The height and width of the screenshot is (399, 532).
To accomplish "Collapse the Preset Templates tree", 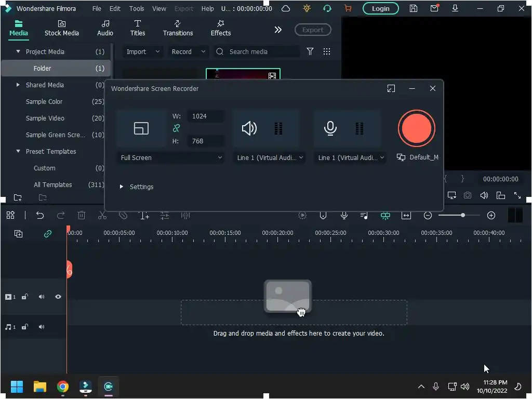I will 18,151.
